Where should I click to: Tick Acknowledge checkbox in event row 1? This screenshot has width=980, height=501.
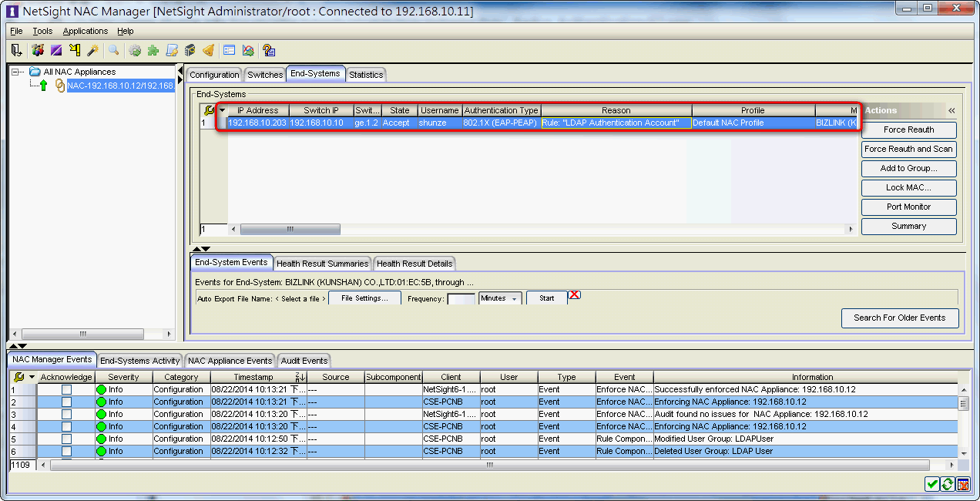point(66,389)
